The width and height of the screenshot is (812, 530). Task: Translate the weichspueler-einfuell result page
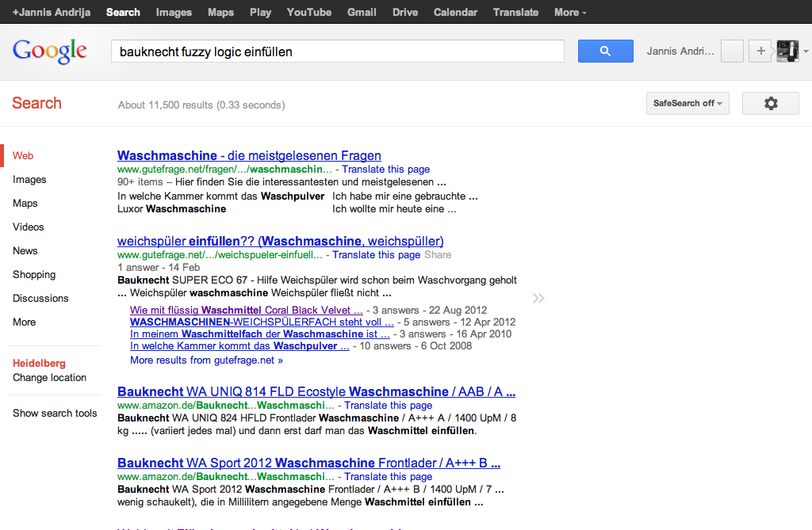pyautogui.click(x=377, y=254)
